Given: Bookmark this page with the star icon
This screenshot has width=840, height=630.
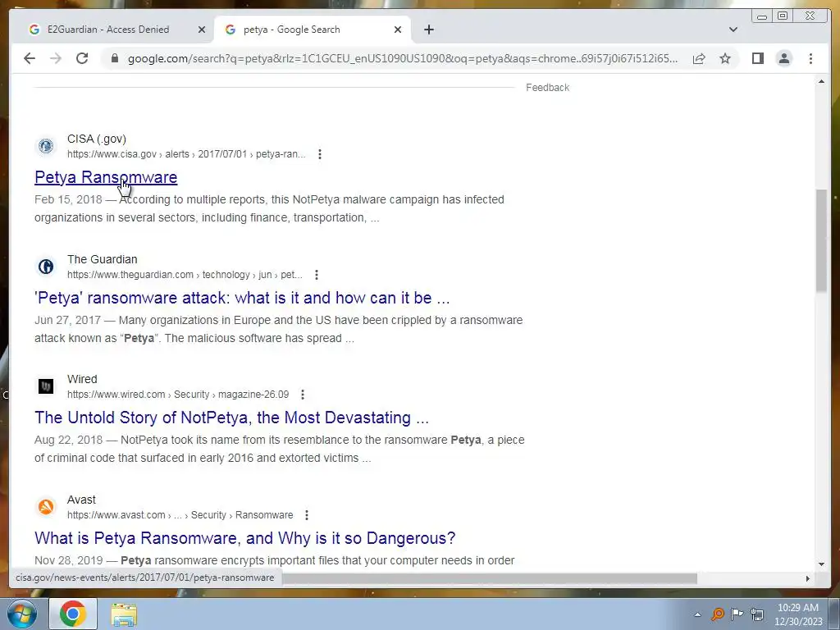Looking at the screenshot, I should click(725, 58).
